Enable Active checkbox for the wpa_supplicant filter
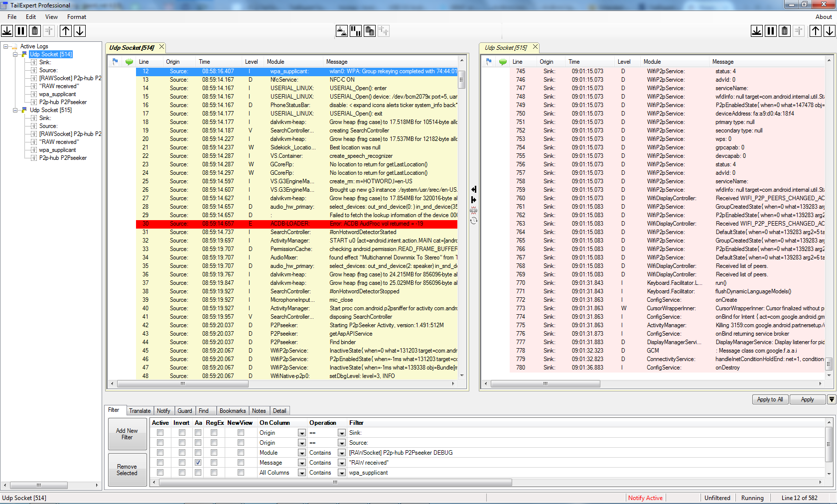The image size is (837, 504). pos(160,473)
